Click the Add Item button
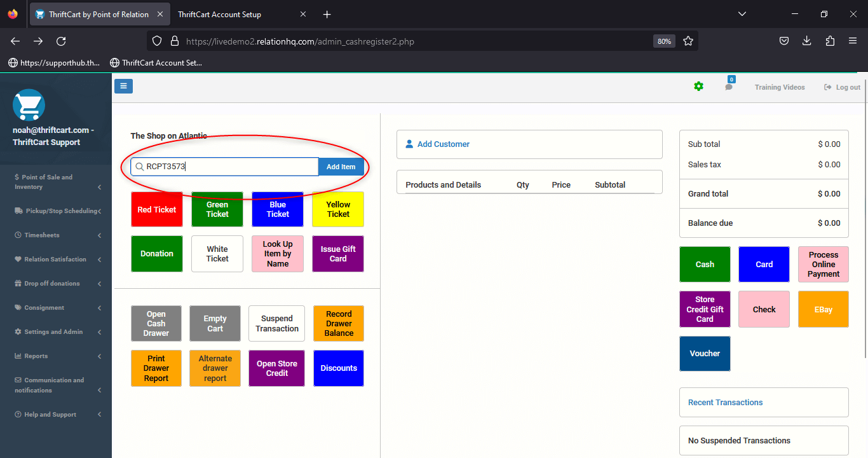 point(341,166)
